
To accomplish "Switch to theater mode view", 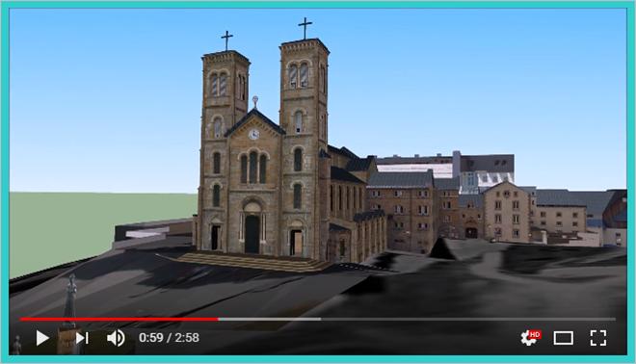I will pos(564,338).
